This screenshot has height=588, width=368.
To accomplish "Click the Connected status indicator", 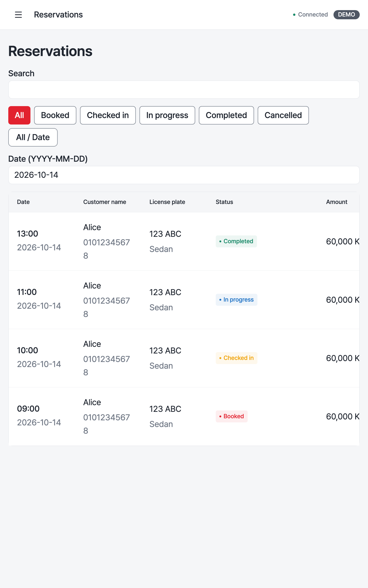I will 310,14.
